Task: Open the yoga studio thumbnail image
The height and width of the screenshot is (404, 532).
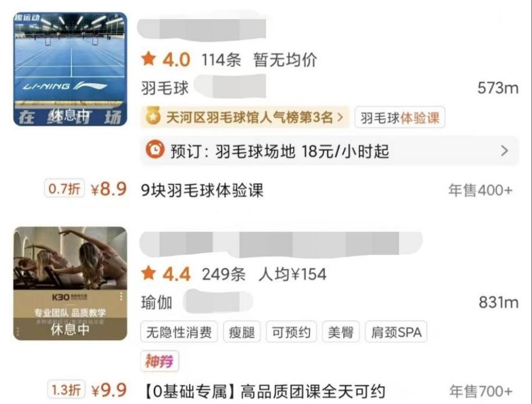Action: pos(70,283)
